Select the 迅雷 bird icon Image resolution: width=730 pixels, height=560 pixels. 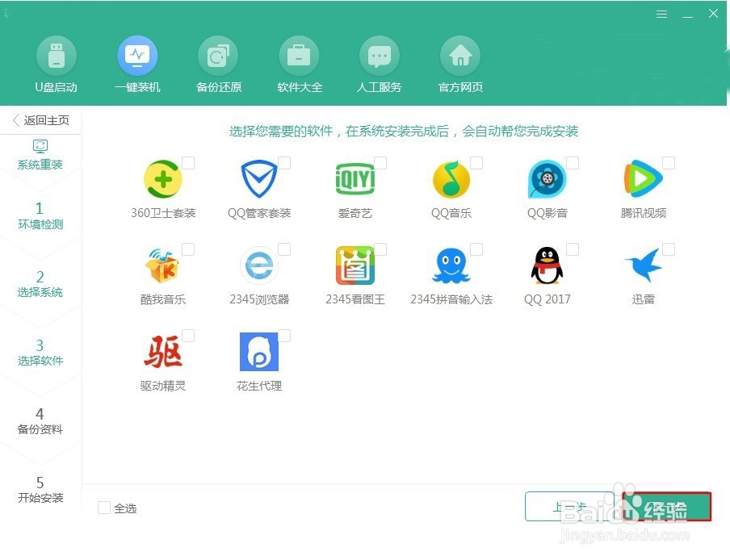[644, 265]
